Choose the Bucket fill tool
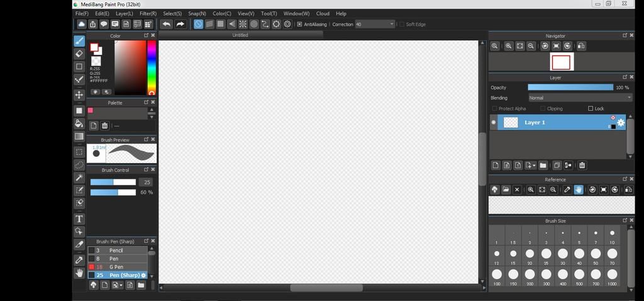Viewport: 644px width, 301px height. [79, 123]
